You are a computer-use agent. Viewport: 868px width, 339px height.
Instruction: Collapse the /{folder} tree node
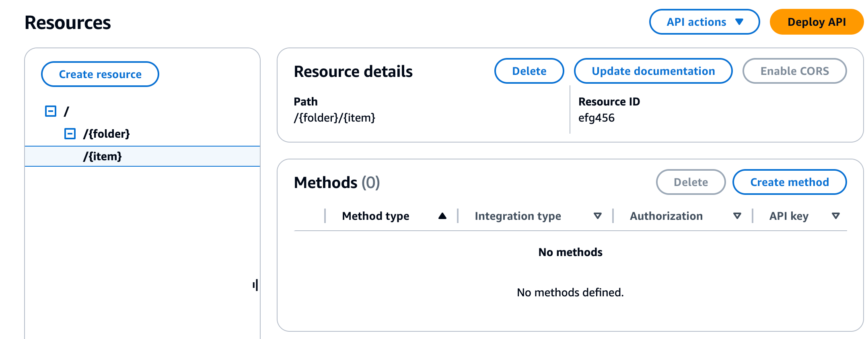point(71,133)
